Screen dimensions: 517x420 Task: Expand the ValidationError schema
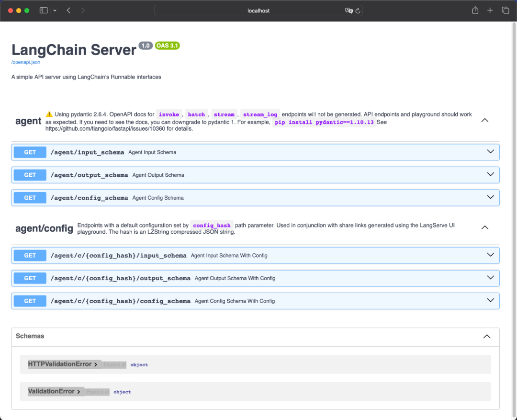coord(54,391)
